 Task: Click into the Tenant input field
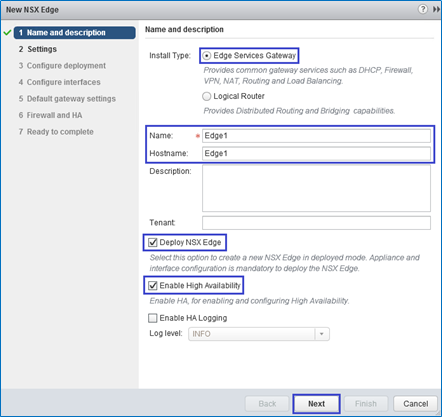[x=316, y=223]
